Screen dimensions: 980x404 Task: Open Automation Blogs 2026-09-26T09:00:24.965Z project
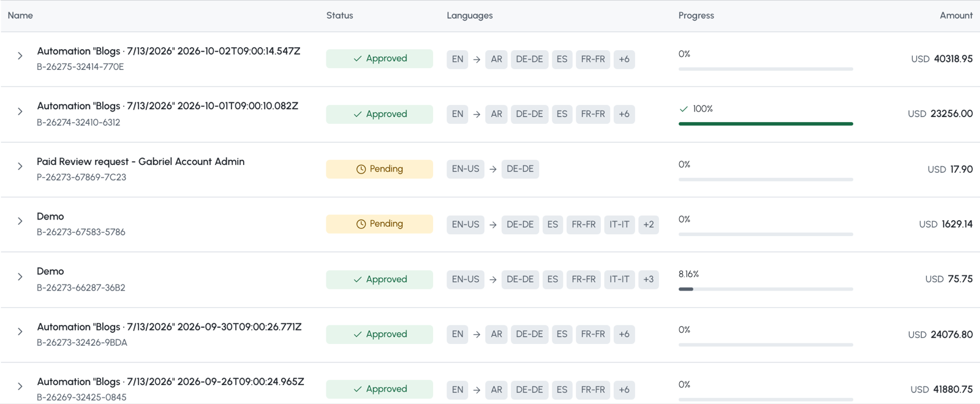[x=170, y=381]
